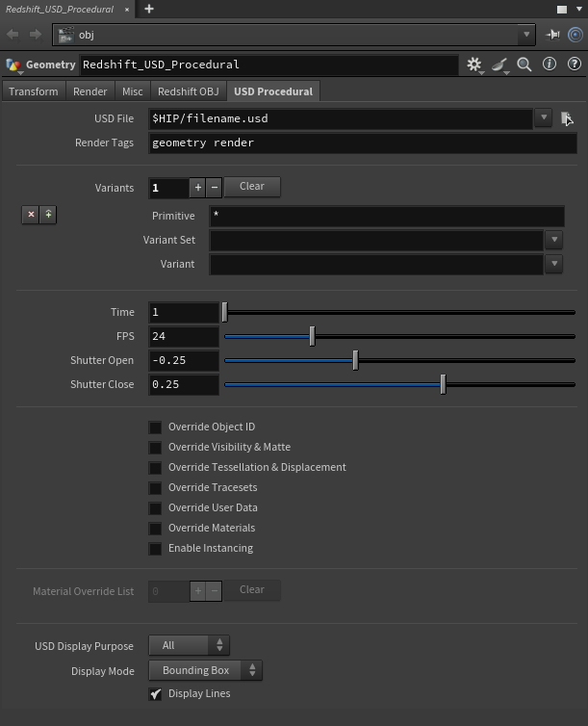Switch to the Render tab
The height and width of the screenshot is (726, 588).
tap(90, 91)
